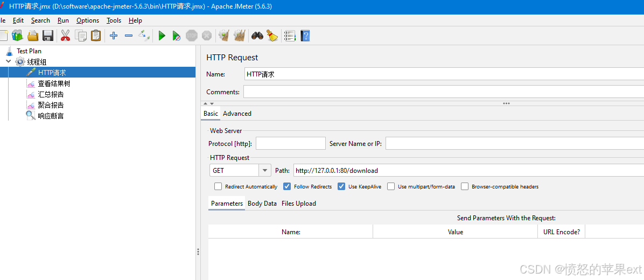The image size is (644, 280).
Task: Click the Protocol [http] input field
Action: (x=290, y=144)
